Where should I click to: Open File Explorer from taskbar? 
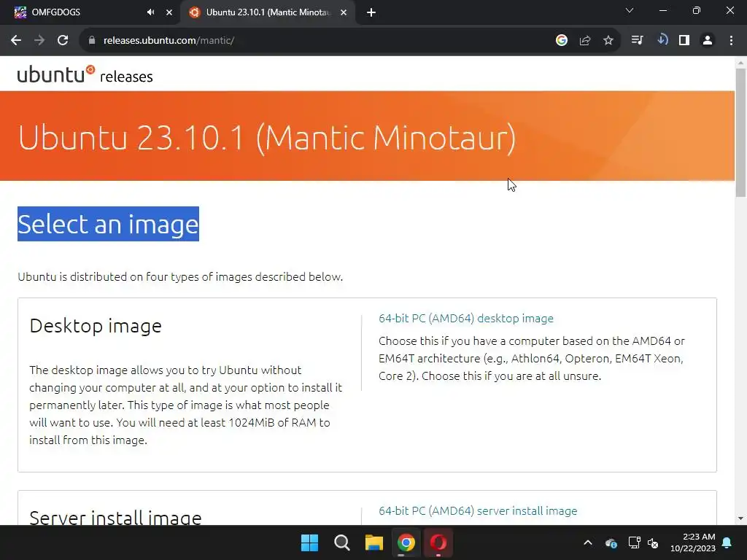[374, 542]
